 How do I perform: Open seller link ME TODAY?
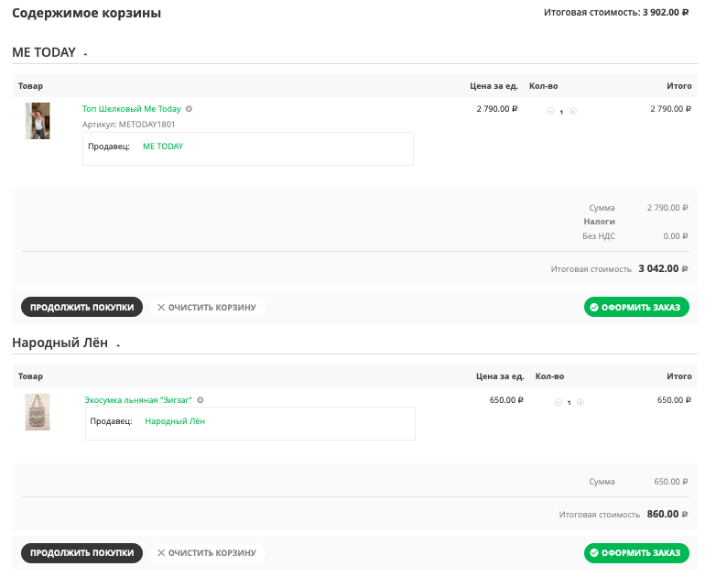pos(163,147)
